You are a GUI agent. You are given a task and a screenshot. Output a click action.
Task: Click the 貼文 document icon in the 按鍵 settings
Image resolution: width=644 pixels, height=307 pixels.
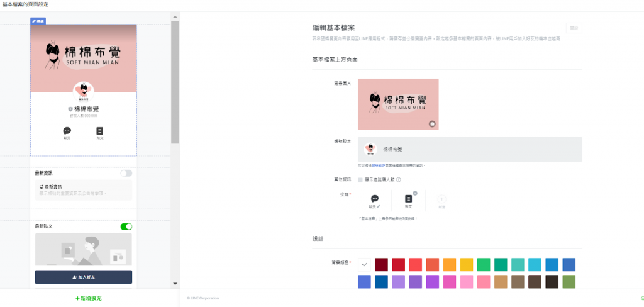(408, 199)
